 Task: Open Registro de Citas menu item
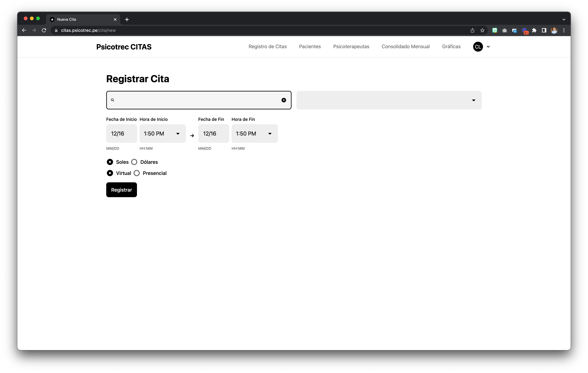(x=267, y=47)
